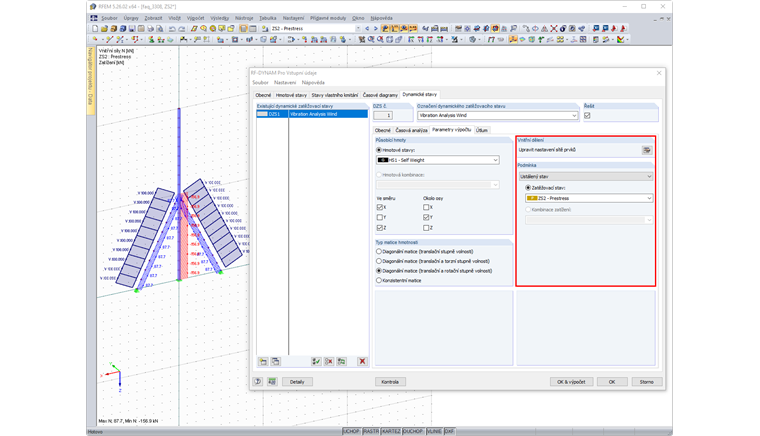Select DZS1 Vibration Analysis Wind list row
Screen dimensions: 760x436
pos(312,114)
